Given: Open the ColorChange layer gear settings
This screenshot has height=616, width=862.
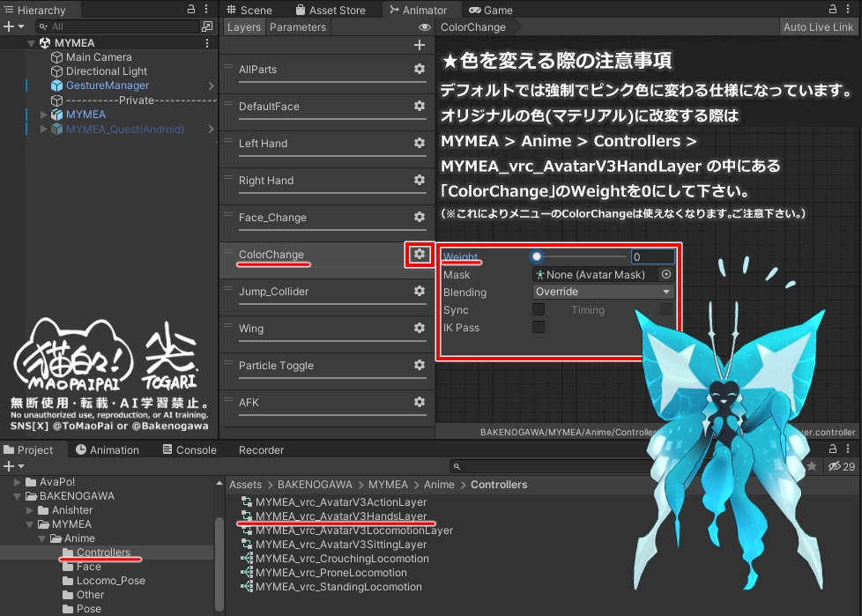Looking at the screenshot, I should pyautogui.click(x=420, y=254).
